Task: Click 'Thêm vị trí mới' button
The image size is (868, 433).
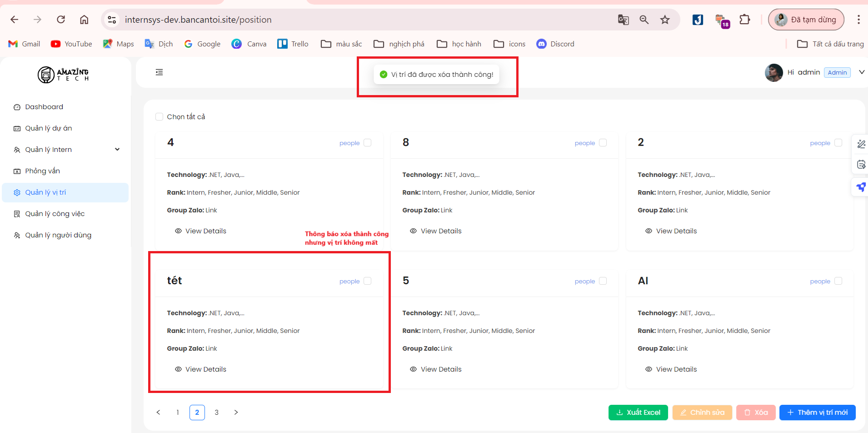Action: [817, 413]
